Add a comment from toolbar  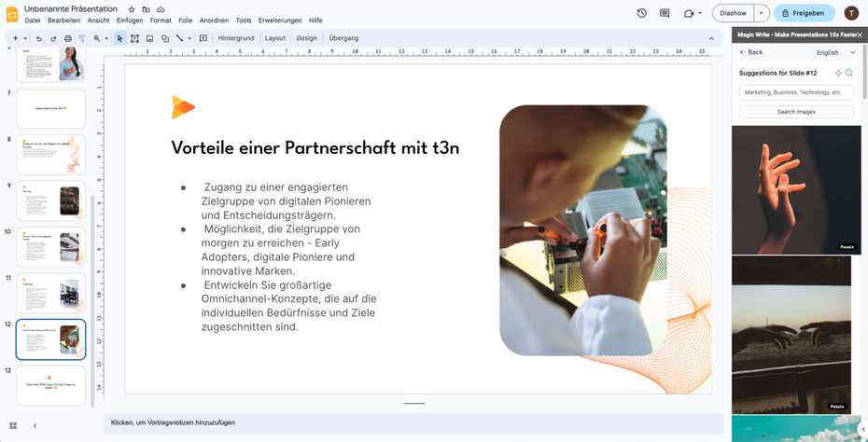click(x=203, y=38)
